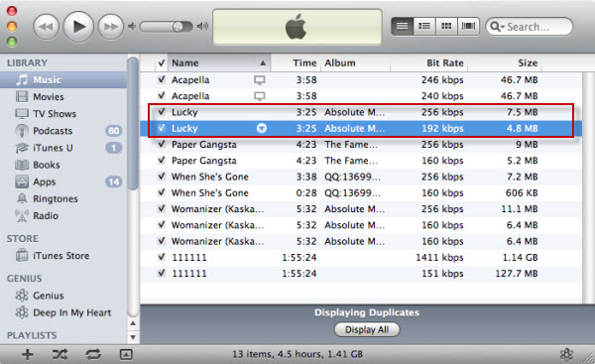Click the Search field
Viewport: 595px width, 364px height.
[x=529, y=27]
